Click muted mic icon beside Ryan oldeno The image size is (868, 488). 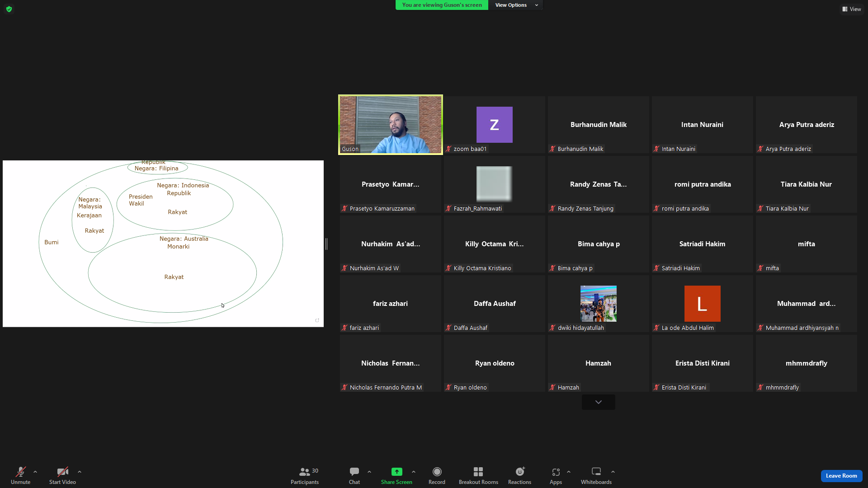pos(448,387)
